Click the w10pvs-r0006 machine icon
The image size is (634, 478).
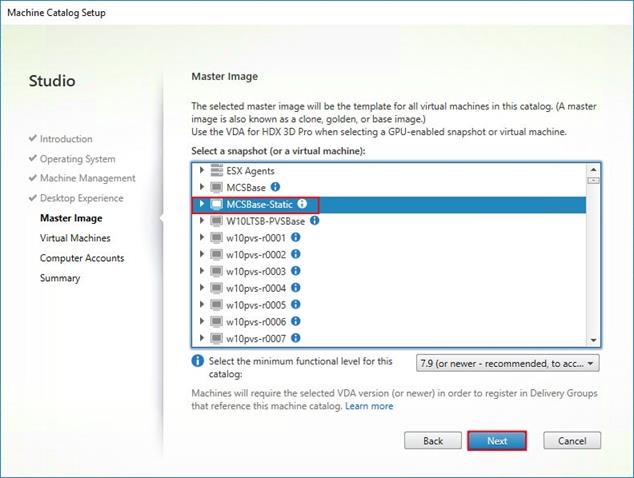pyautogui.click(x=217, y=321)
